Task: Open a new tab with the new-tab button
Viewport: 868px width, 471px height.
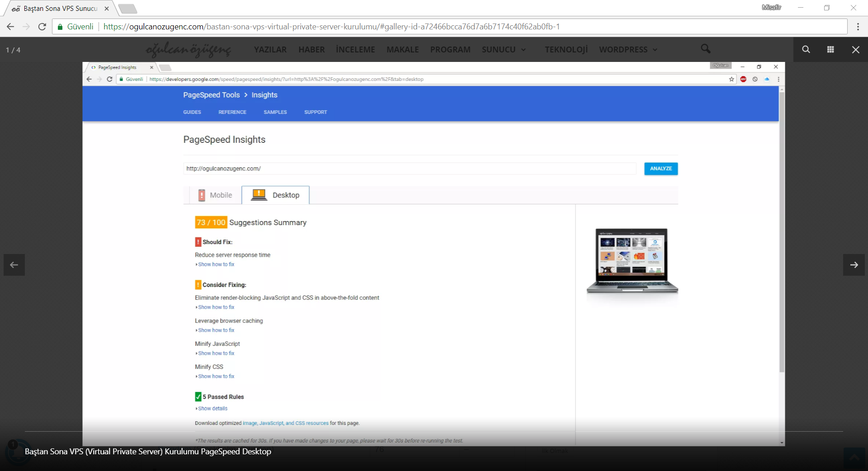Action: tap(128, 9)
